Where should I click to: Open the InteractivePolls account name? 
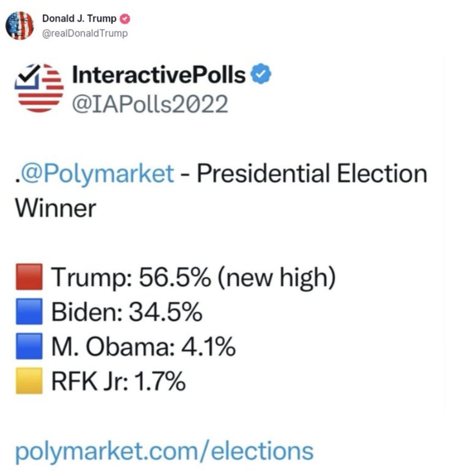point(159,75)
